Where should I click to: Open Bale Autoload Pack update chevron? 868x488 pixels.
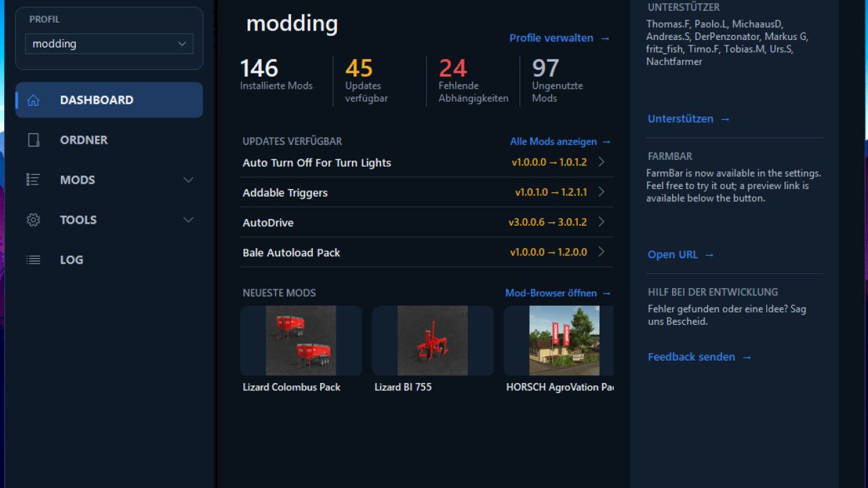click(x=601, y=251)
